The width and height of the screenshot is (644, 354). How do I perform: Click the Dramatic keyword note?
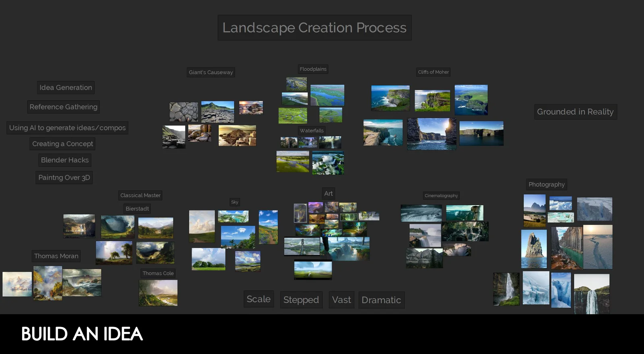click(381, 300)
